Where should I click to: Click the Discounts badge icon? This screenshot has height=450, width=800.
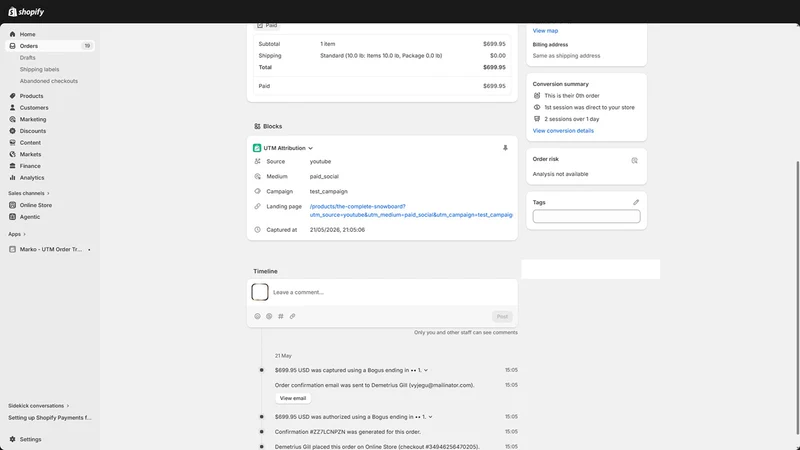pos(12,131)
